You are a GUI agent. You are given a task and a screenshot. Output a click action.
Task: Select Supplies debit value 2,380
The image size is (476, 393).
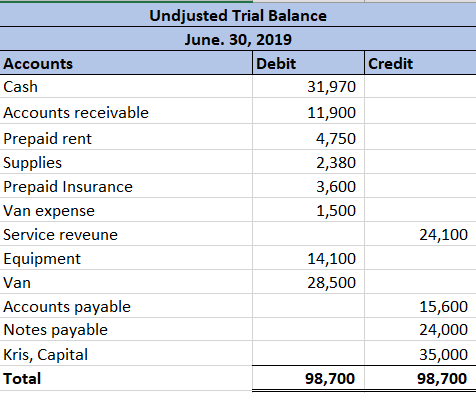[x=308, y=162]
